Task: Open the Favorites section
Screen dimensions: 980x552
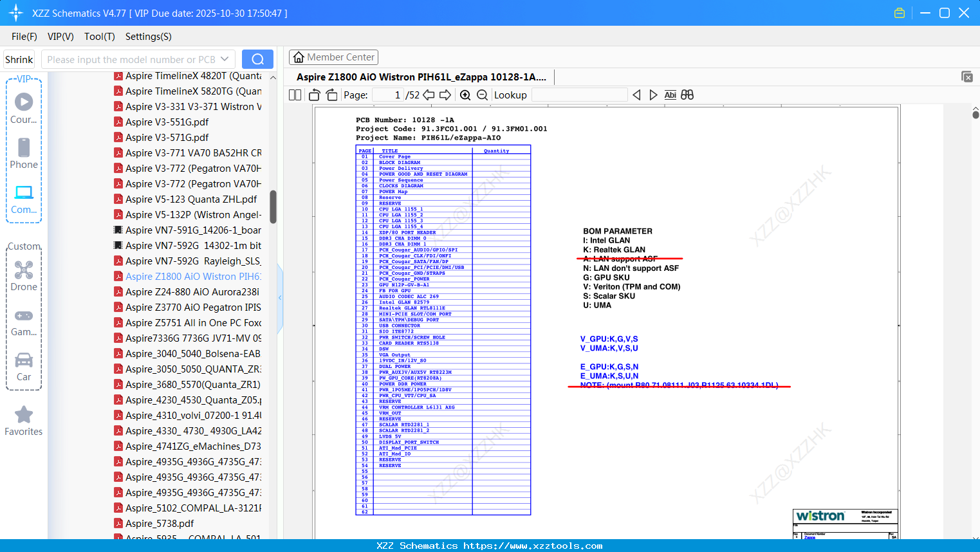Action: tap(24, 421)
